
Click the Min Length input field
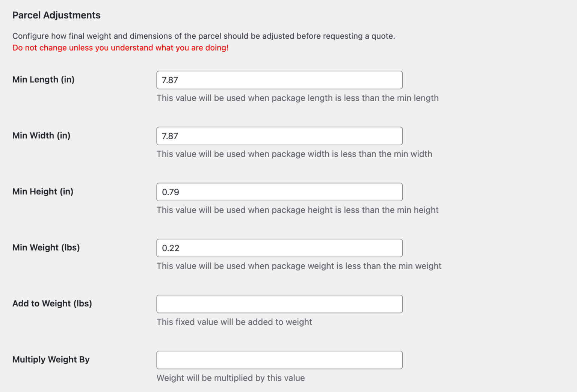click(279, 80)
